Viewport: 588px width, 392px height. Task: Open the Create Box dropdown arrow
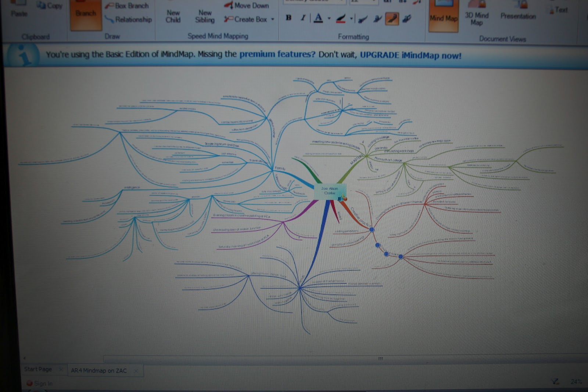pos(272,19)
